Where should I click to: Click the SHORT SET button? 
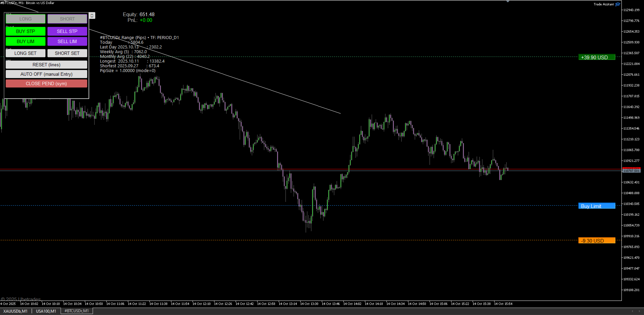67,53
